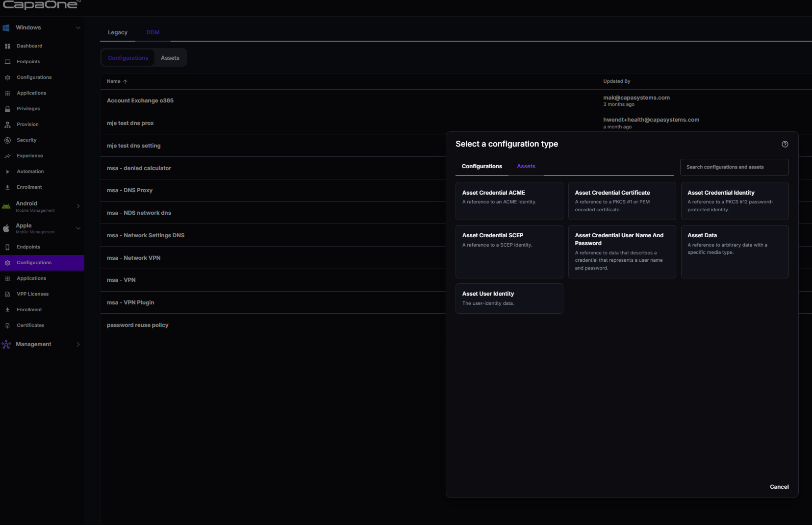The image size is (812, 525).
Task: Click the Apple Enrollment download icon
Action: pos(7,310)
